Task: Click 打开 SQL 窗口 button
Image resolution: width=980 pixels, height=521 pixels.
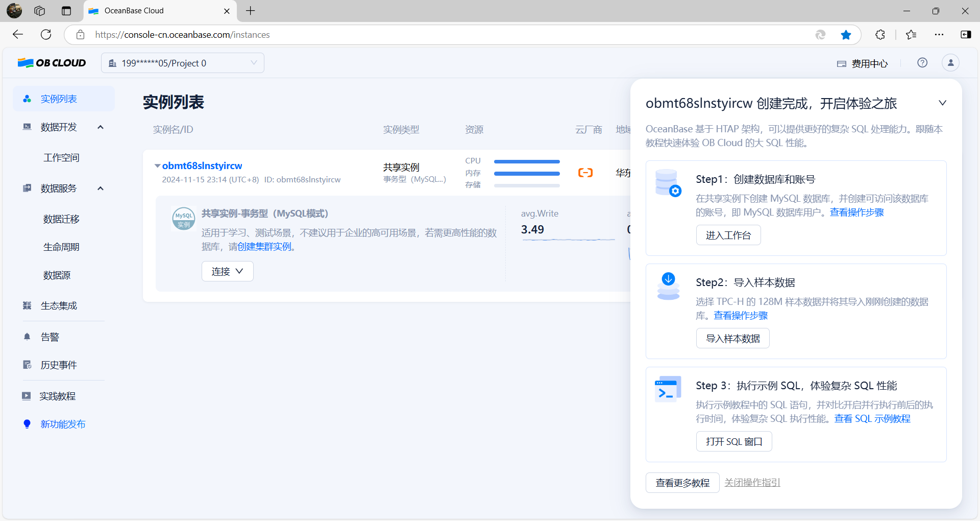Action: 734,441
